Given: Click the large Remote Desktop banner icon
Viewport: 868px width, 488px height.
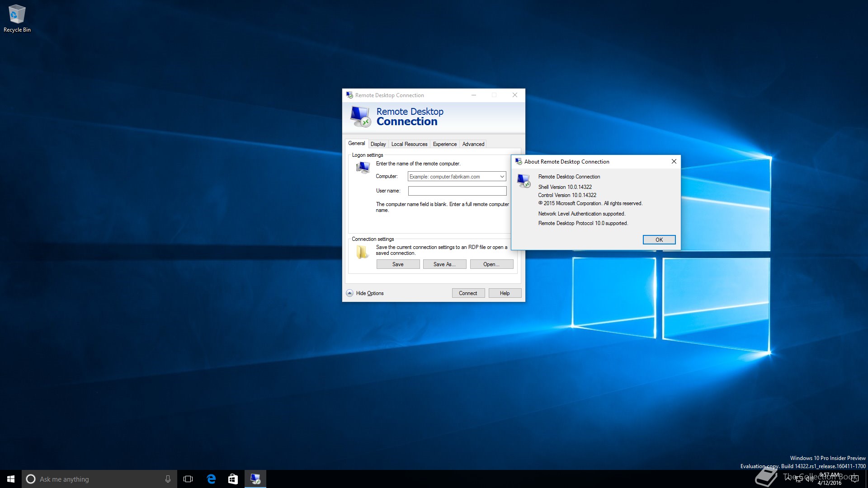Looking at the screenshot, I should coord(360,117).
